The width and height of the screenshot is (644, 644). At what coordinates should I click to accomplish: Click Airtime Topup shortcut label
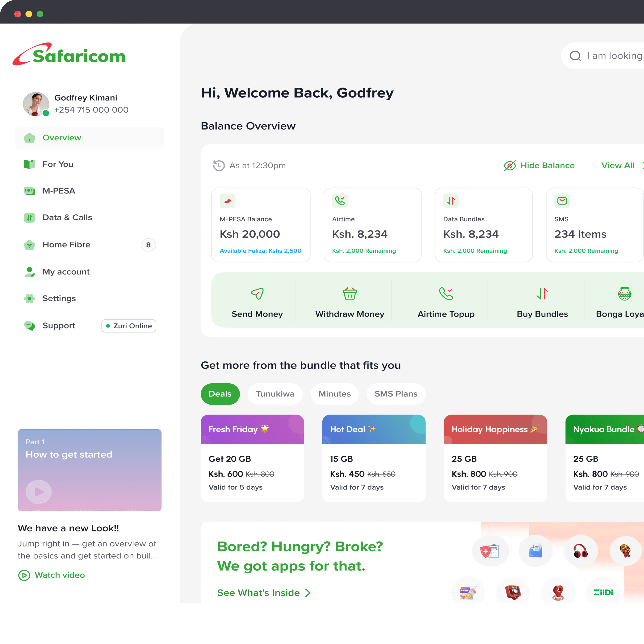pos(446,314)
